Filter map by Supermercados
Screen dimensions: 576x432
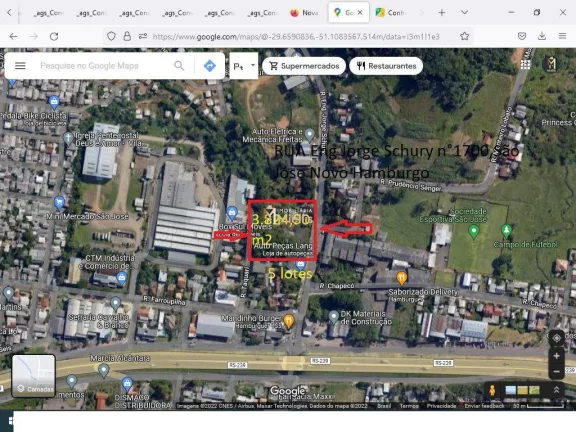[x=304, y=66]
